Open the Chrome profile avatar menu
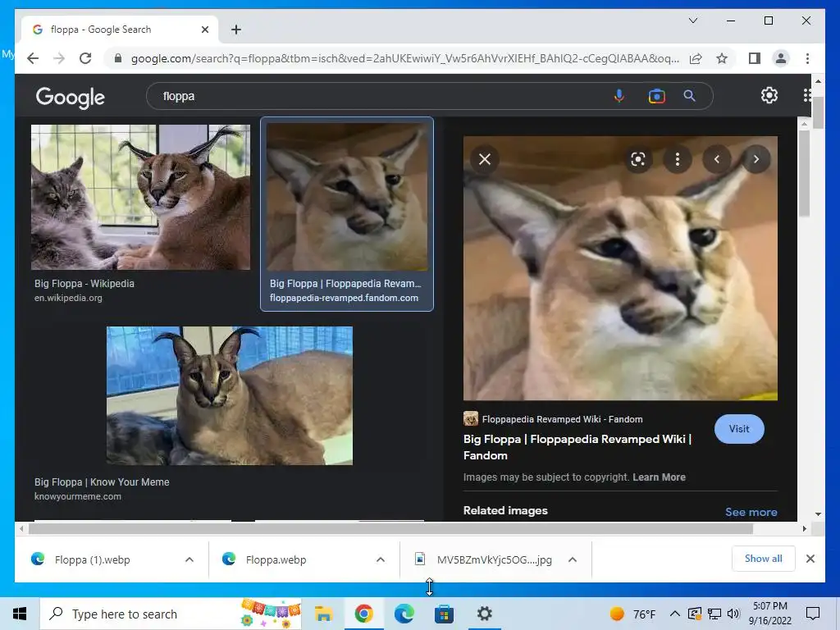This screenshot has height=630, width=840. [781, 58]
